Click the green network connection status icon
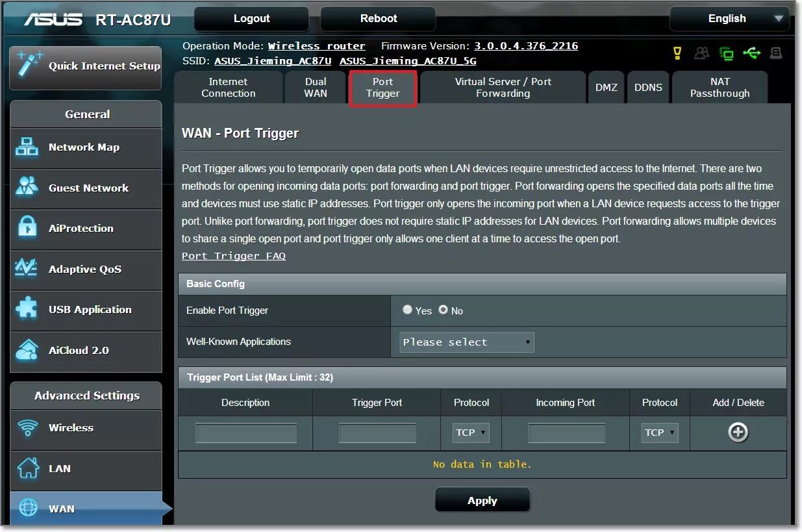The width and height of the screenshot is (802, 532). pyautogui.click(x=727, y=53)
